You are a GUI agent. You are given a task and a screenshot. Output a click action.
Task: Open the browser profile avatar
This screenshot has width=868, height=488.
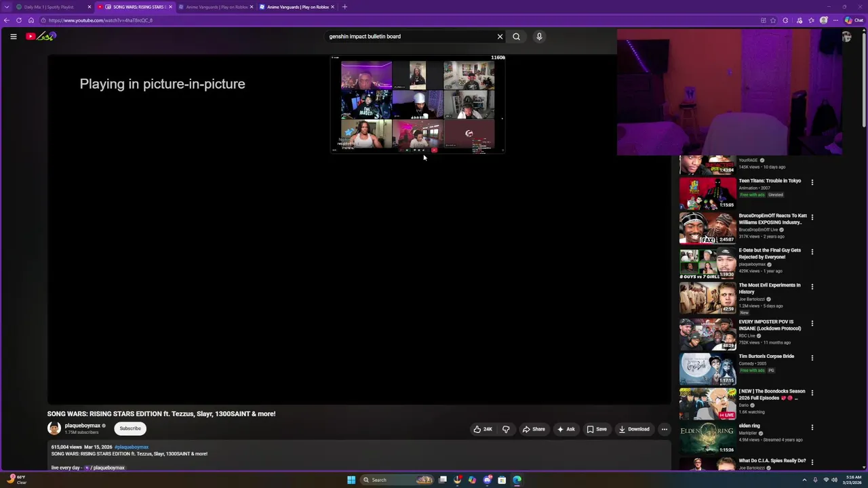[824, 20]
